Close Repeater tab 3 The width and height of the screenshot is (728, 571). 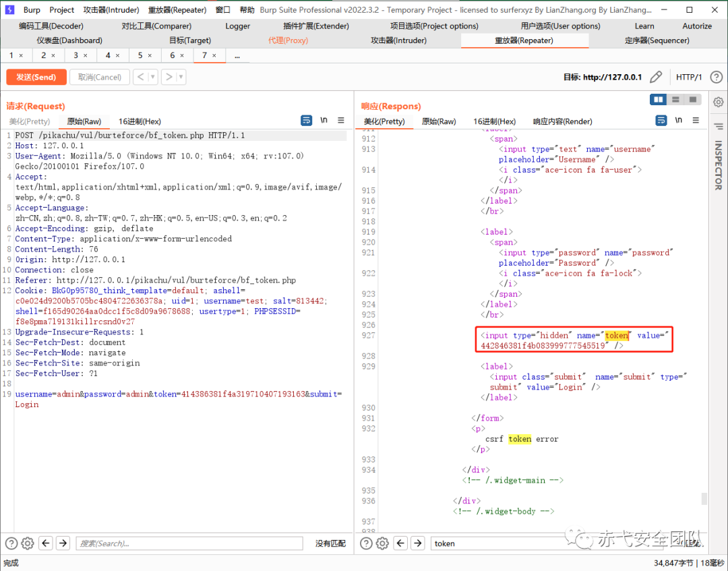pyautogui.click(x=86, y=55)
